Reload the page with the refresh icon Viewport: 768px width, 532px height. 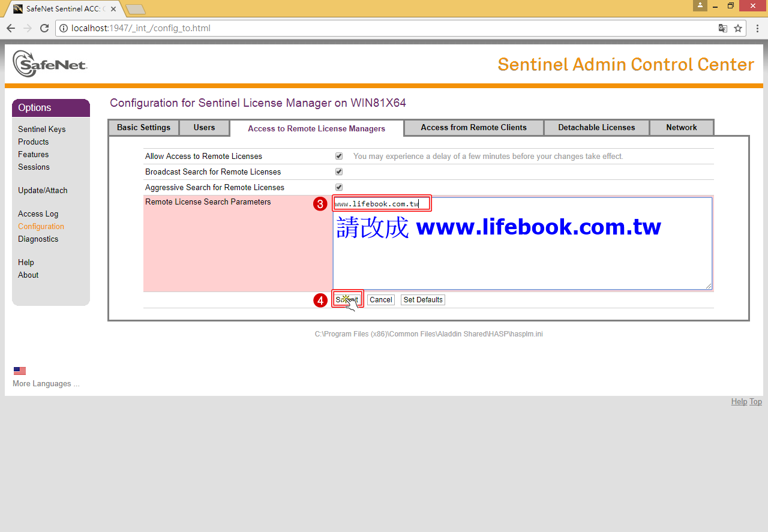(44, 28)
